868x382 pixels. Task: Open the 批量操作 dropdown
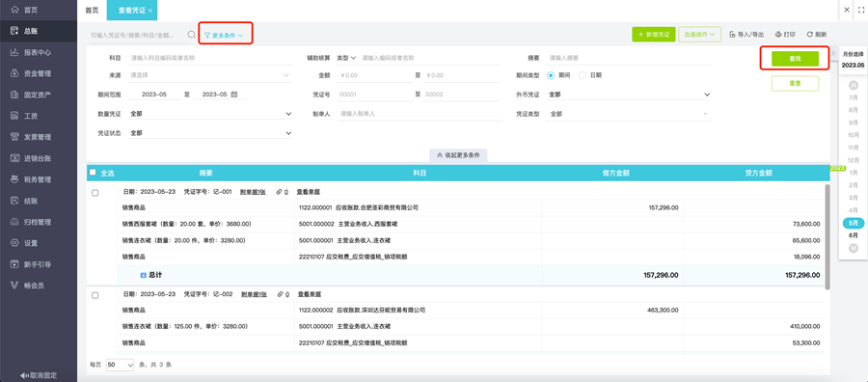pos(699,35)
